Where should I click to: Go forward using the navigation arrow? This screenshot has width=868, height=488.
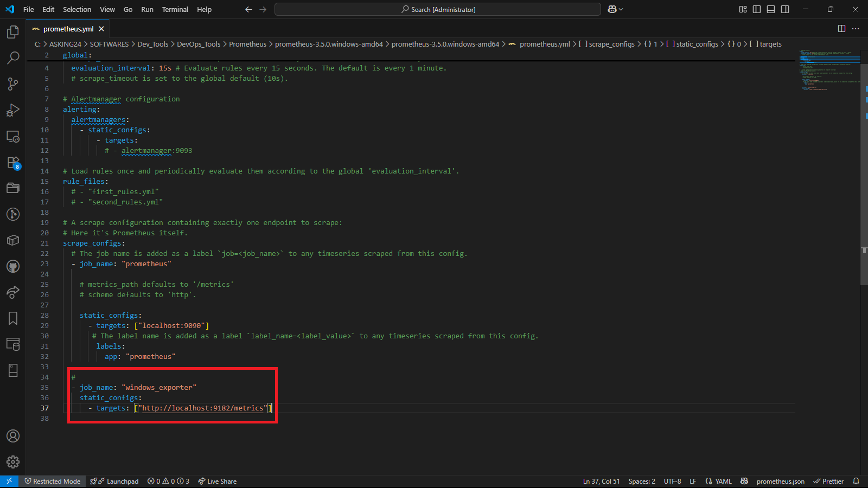[x=263, y=9]
